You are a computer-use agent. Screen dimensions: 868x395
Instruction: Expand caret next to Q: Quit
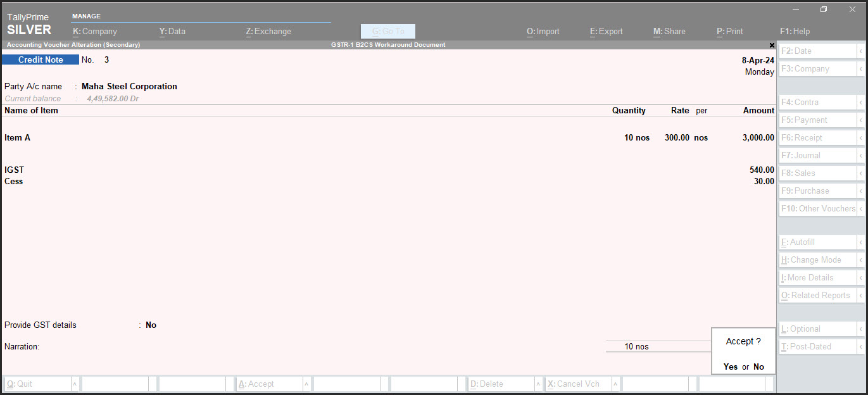(75, 384)
